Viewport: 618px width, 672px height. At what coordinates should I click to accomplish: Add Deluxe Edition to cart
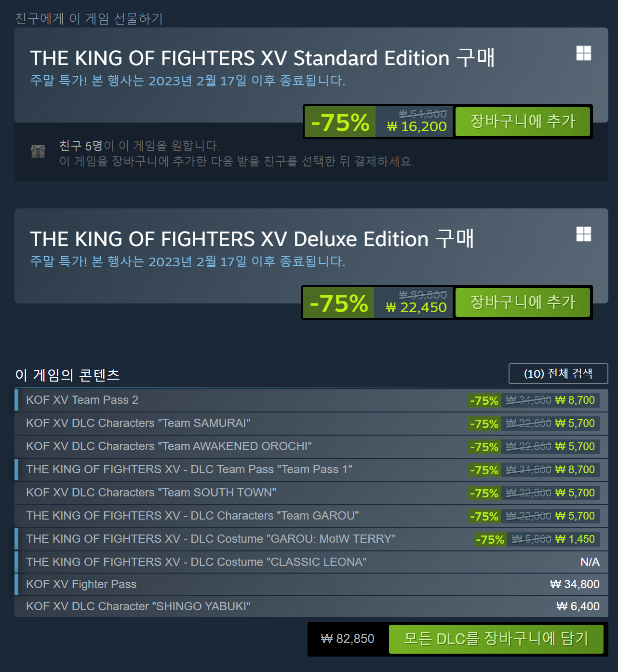[x=523, y=302]
